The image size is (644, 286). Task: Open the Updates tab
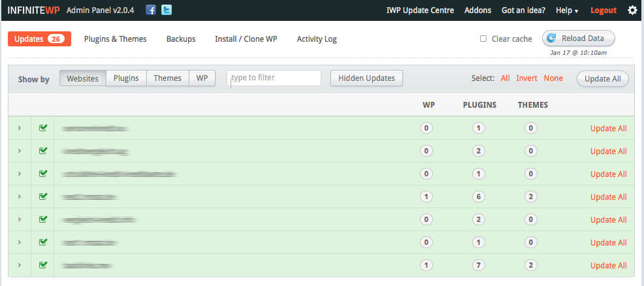[39, 39]
